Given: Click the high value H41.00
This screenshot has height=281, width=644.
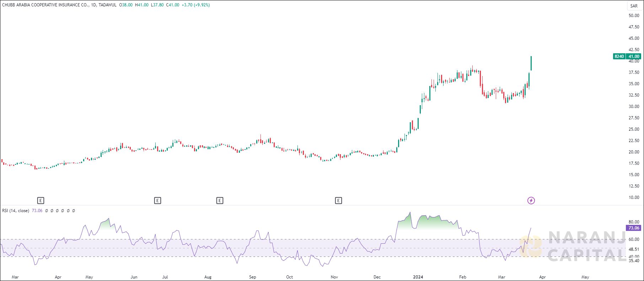Looking at the screenshot, I should (142, 5).
